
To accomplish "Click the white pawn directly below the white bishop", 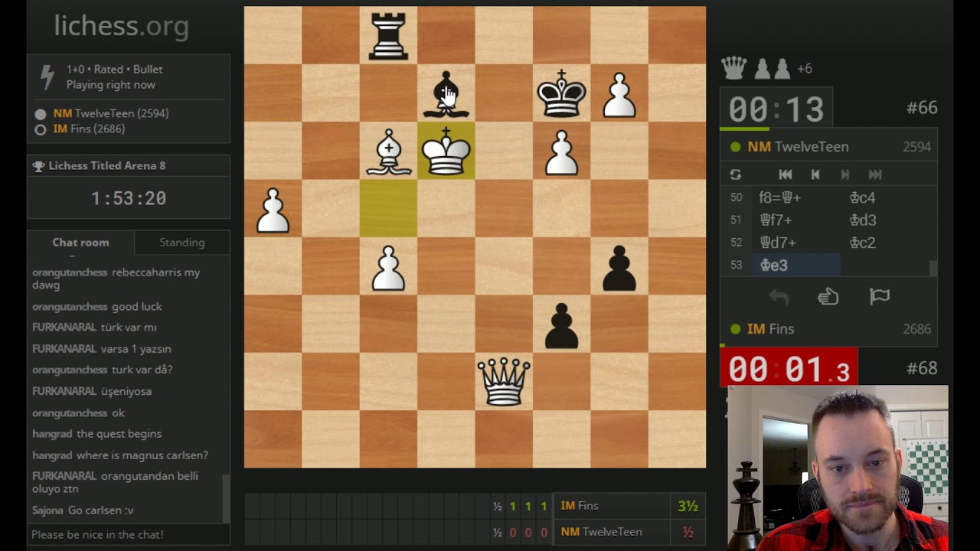I will (388, 266).
